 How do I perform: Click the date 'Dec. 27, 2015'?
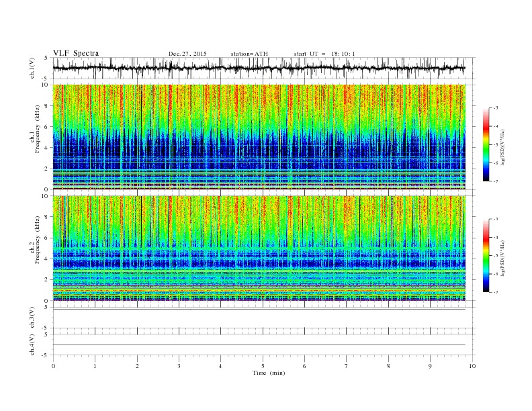pyautogui.click(x=187, y=54)
